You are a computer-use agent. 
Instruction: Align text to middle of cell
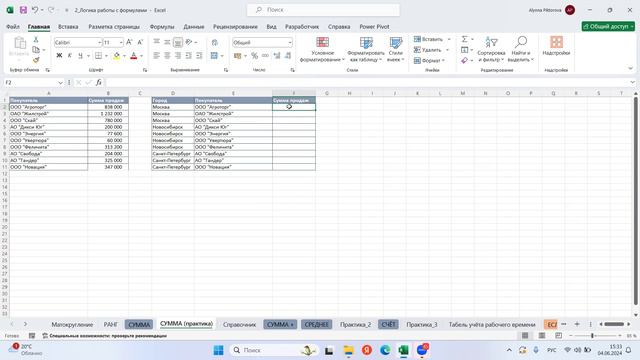167,42
